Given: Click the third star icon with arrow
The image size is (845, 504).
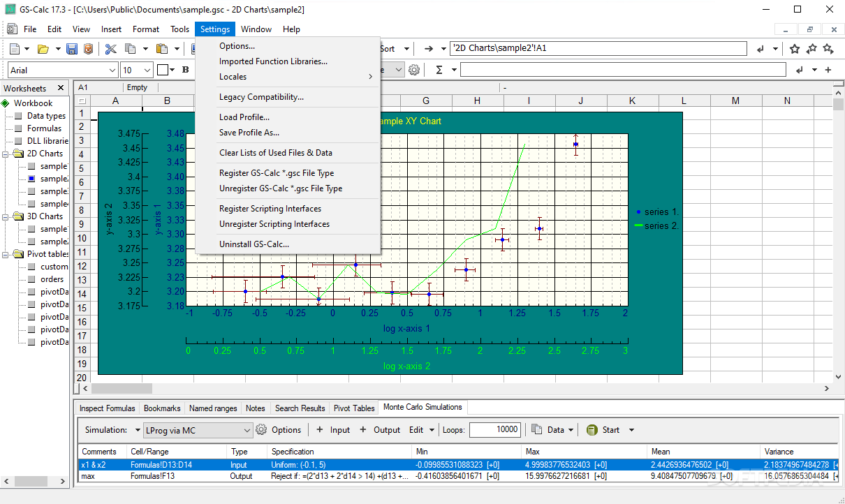Looking at the screenshot, I should click(828, 49).
